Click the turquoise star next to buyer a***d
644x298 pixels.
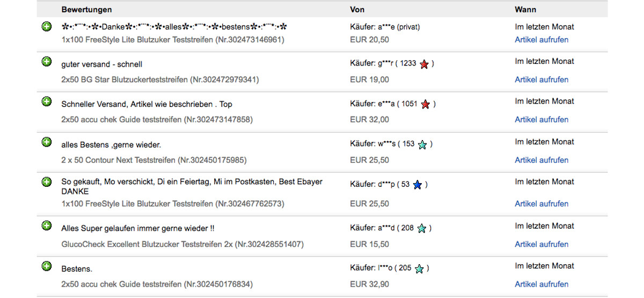tap(422, 228)
